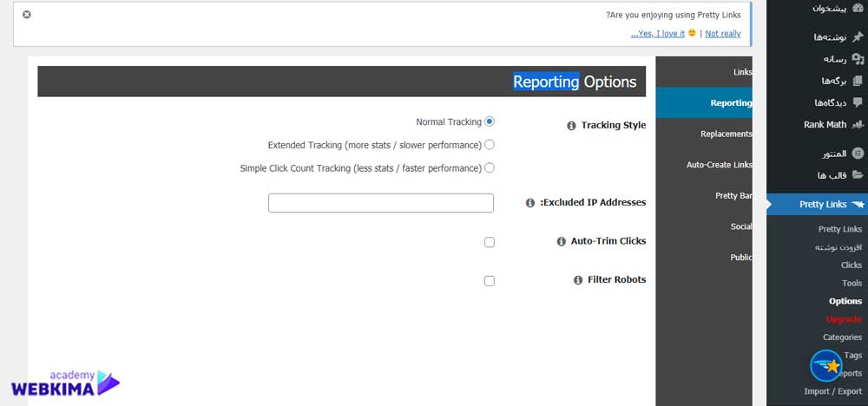The height and width of the screenshot is (406, 868).
Task: Click the Filter Robots info icon
Action: click(578, 280)
